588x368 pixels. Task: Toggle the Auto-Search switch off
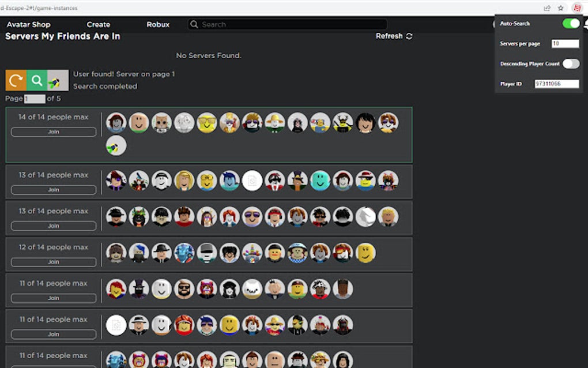pos(571,23)
